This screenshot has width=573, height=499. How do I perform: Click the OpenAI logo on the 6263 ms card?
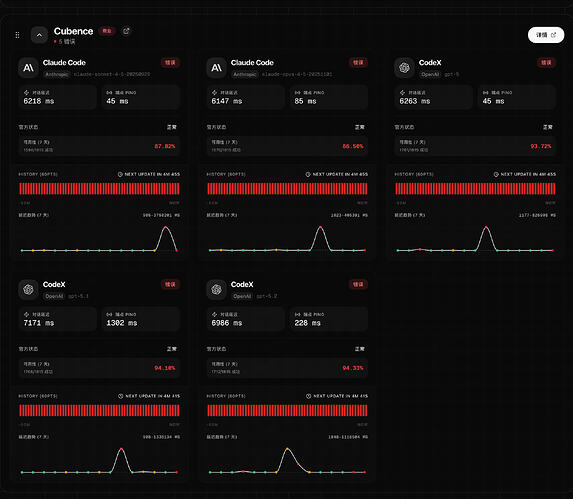404,68
